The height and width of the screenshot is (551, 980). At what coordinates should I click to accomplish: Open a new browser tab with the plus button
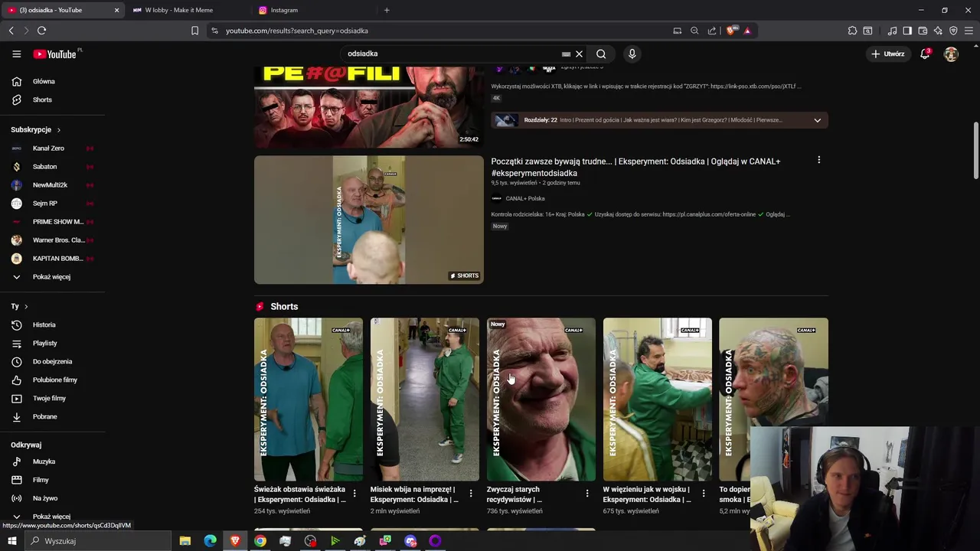387,10
